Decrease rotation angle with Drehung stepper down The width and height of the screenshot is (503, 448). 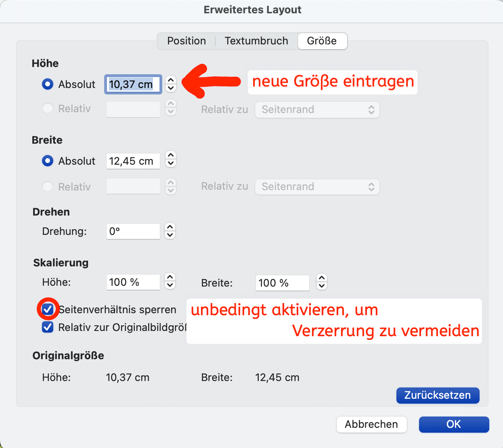click(x=170, y=235)
